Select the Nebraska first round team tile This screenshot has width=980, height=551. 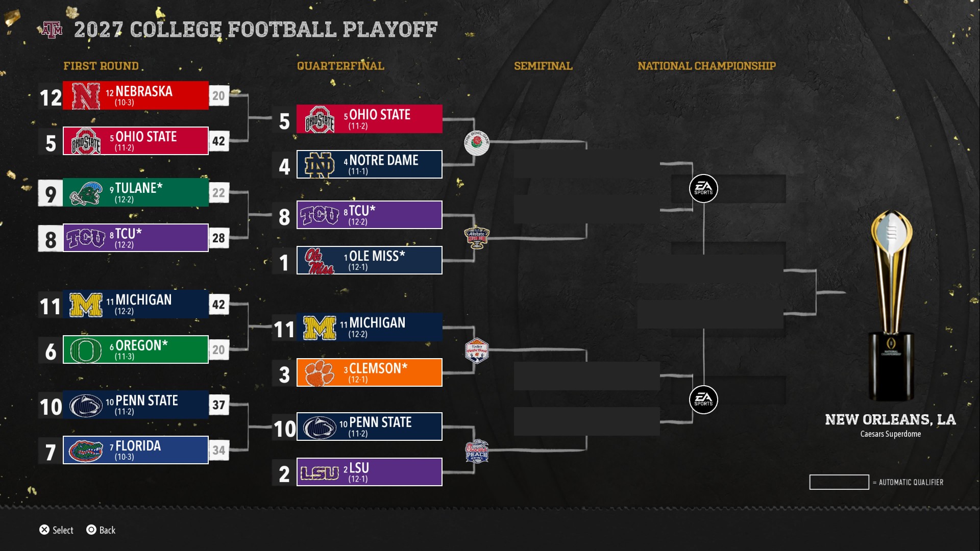point(136,95)
